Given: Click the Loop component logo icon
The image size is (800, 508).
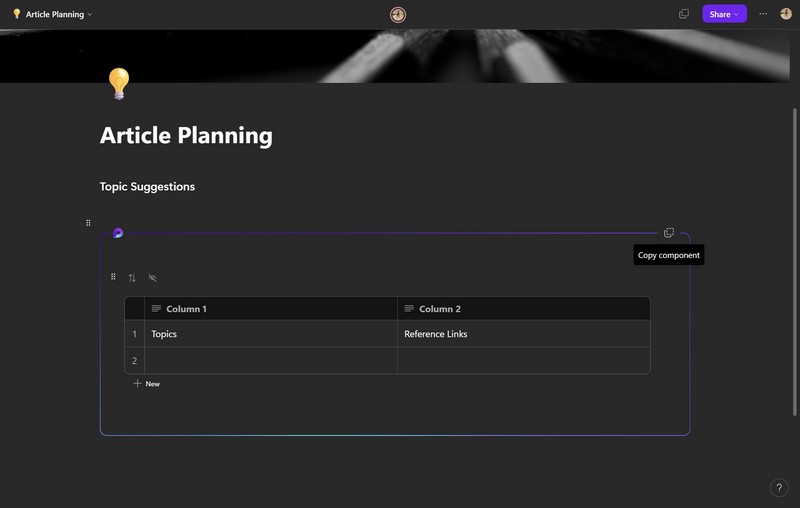Looking at the screenshot, I should 118,233.
